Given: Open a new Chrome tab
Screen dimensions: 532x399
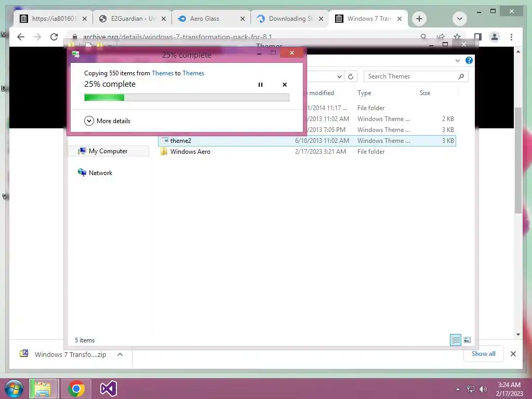Looking at the screenshot, I should pos(419,19).
